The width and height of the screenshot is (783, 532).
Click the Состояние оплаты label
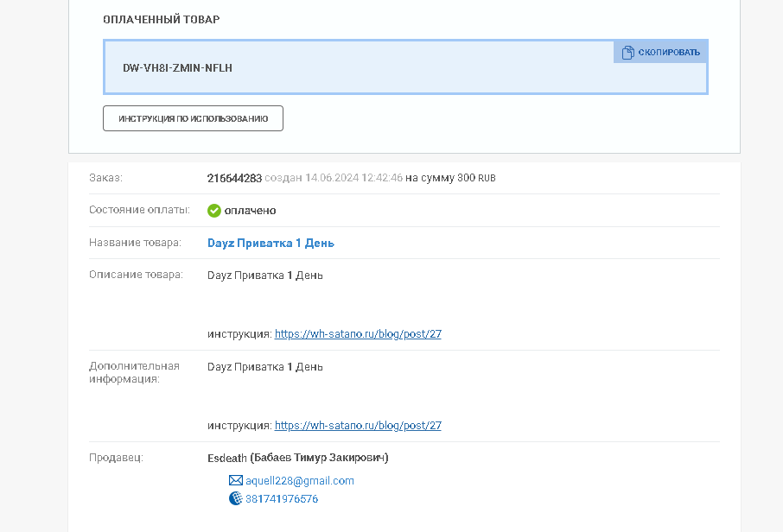point(139,211)
